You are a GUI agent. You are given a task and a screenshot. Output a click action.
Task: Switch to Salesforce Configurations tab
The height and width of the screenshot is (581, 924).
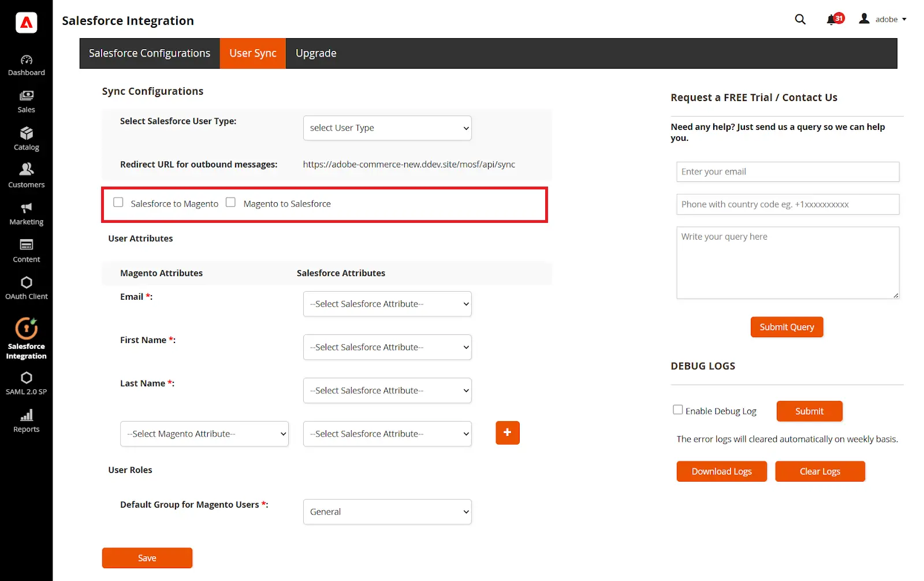pos(150,53)
